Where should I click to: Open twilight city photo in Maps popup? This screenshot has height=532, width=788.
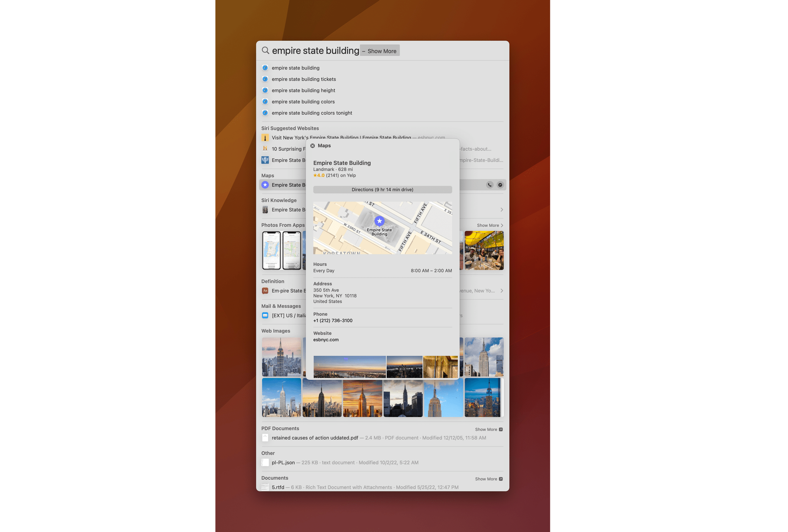click(x=404, y=367)
